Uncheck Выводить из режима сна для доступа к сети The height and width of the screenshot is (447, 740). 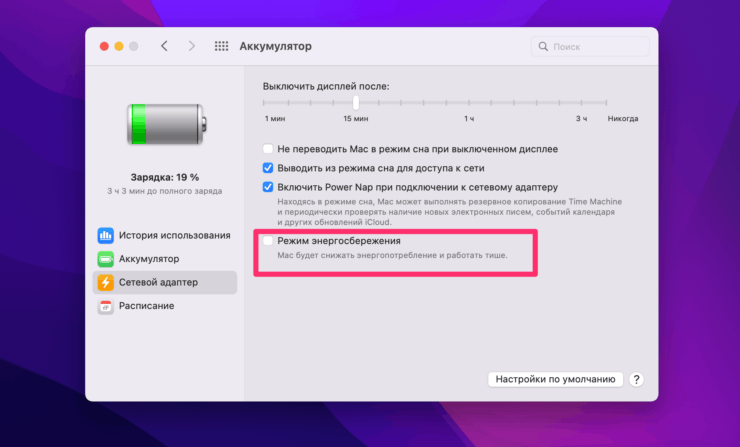268,168
